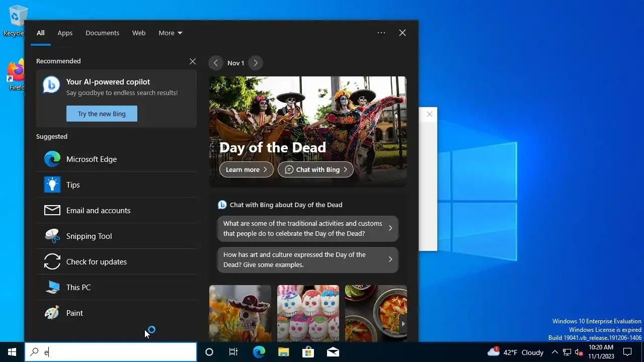Open the Action Center notifications
Image resolution: width=644 pixels, height=362 pixels.
pyautogui.click(x=627, y=352)
